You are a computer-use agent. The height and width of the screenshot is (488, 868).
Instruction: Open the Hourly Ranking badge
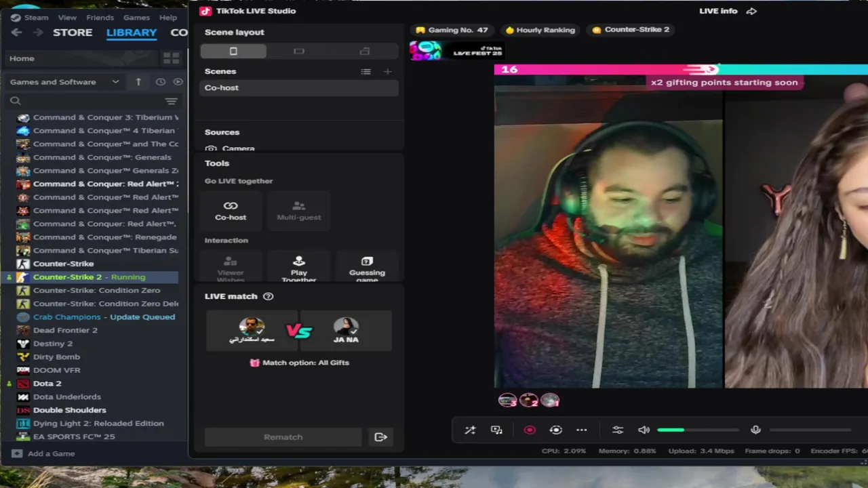tap(540, 30)
